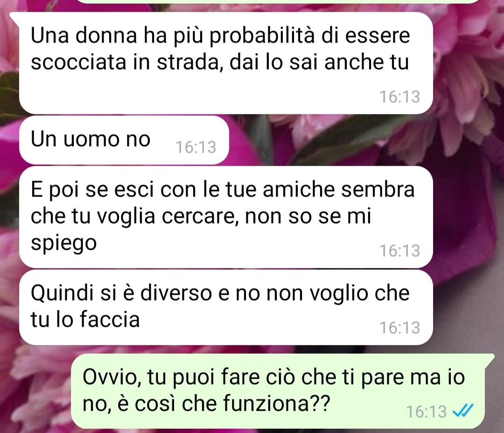Click the word "scocciata" in the first message

pos(79,63)
